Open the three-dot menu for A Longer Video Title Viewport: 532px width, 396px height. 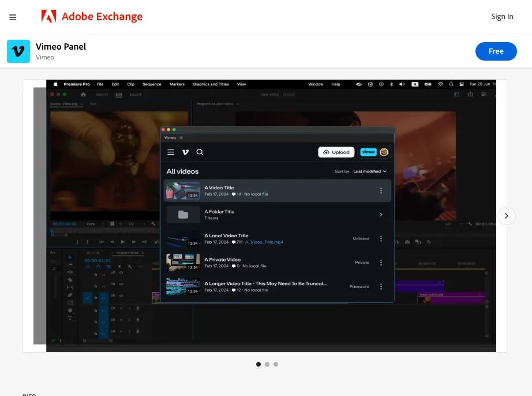click(x=381, y=286)
